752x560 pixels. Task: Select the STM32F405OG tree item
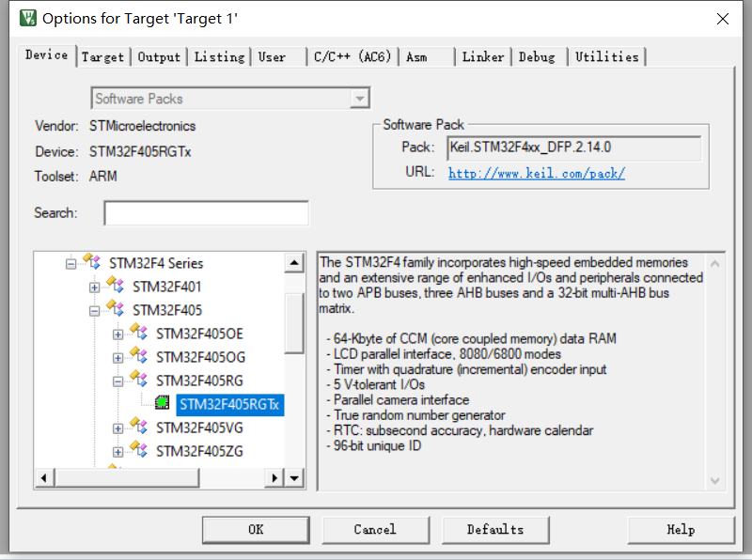point(200,357)
